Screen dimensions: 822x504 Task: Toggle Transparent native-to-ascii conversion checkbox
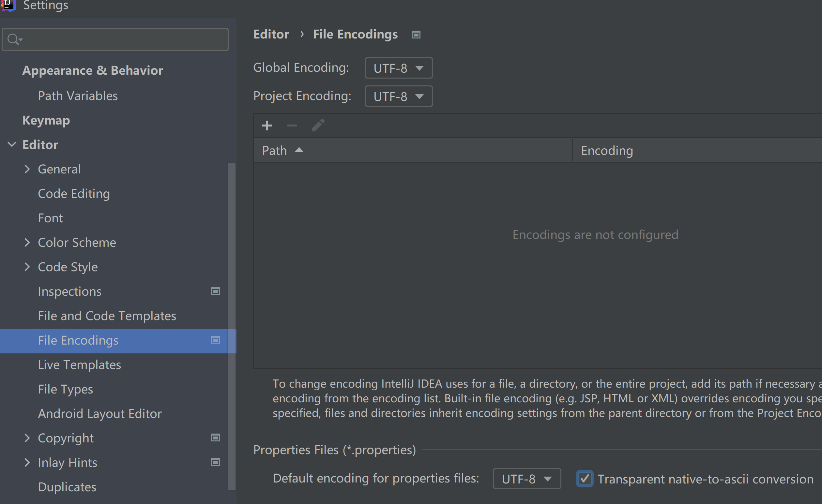tap(585, 479)
